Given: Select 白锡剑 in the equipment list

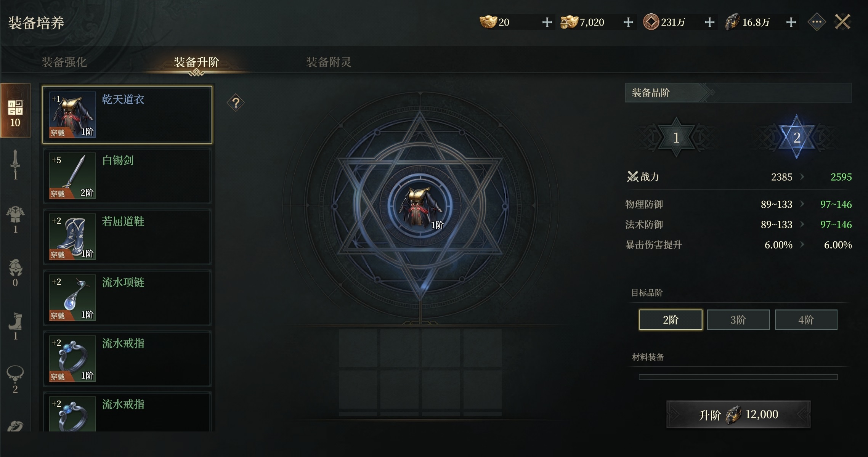Looking at the screenshot, I should tap(127, 176).
